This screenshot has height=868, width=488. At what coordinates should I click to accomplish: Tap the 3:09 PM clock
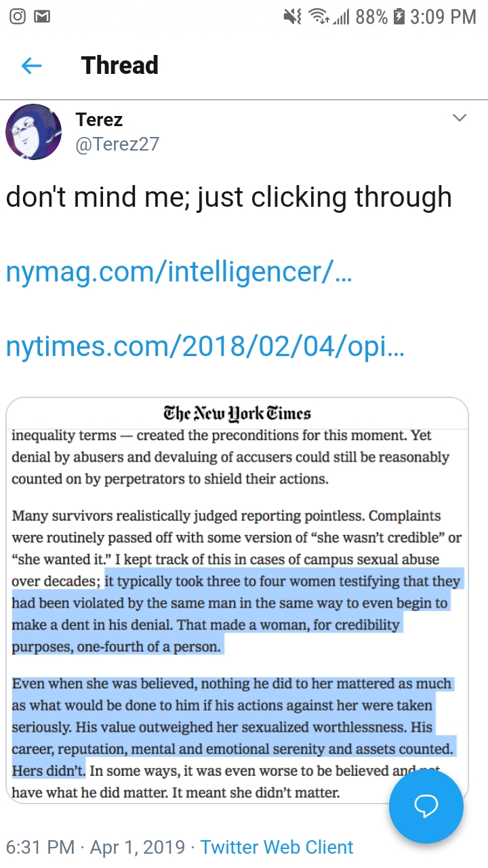(x=443, y=17)
